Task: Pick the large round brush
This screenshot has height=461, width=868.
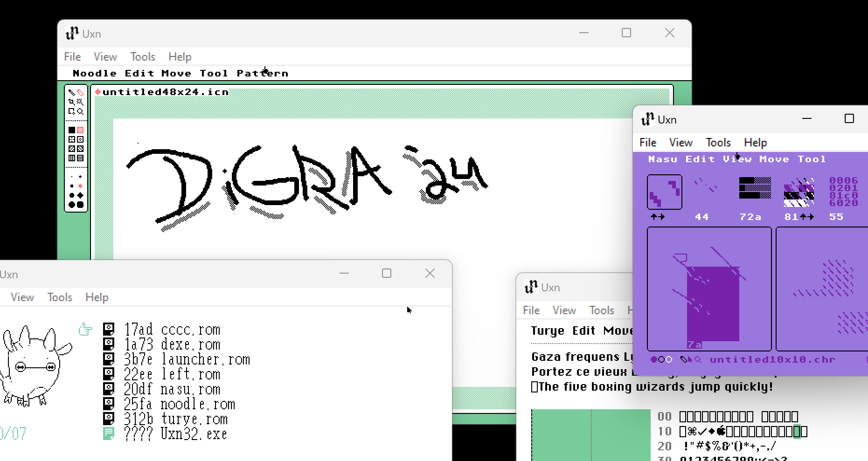Action: (x=72, y=205)
